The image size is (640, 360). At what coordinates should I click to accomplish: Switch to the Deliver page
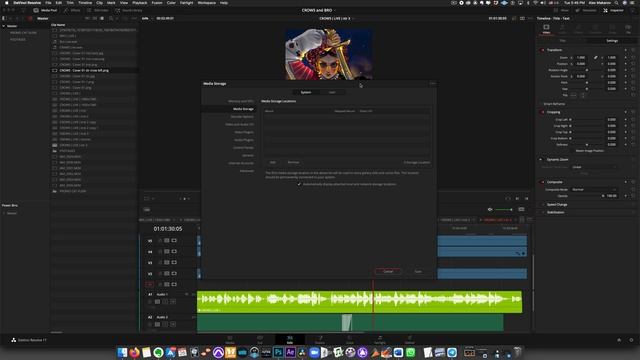(409, 339)
